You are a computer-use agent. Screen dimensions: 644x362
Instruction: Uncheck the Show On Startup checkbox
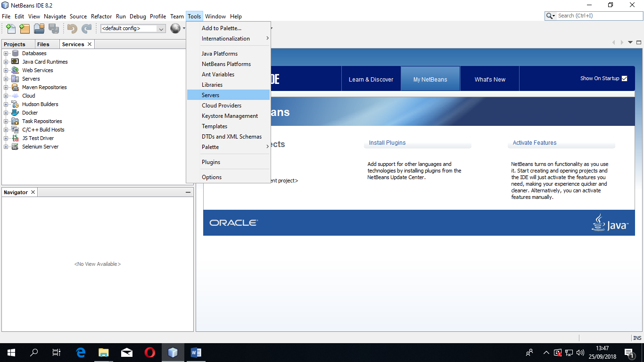pyautogui.click(x=625, y=79)
